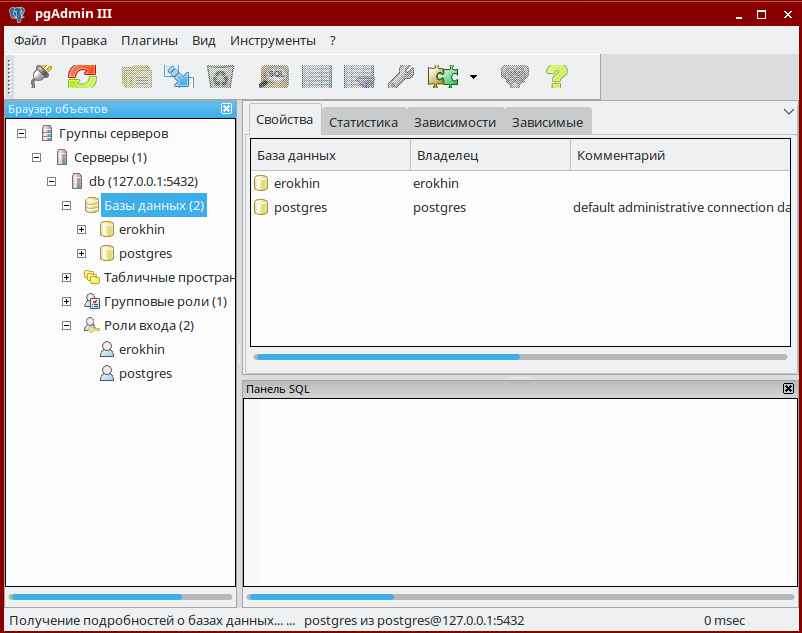Expand the erokhin database node

81,230
